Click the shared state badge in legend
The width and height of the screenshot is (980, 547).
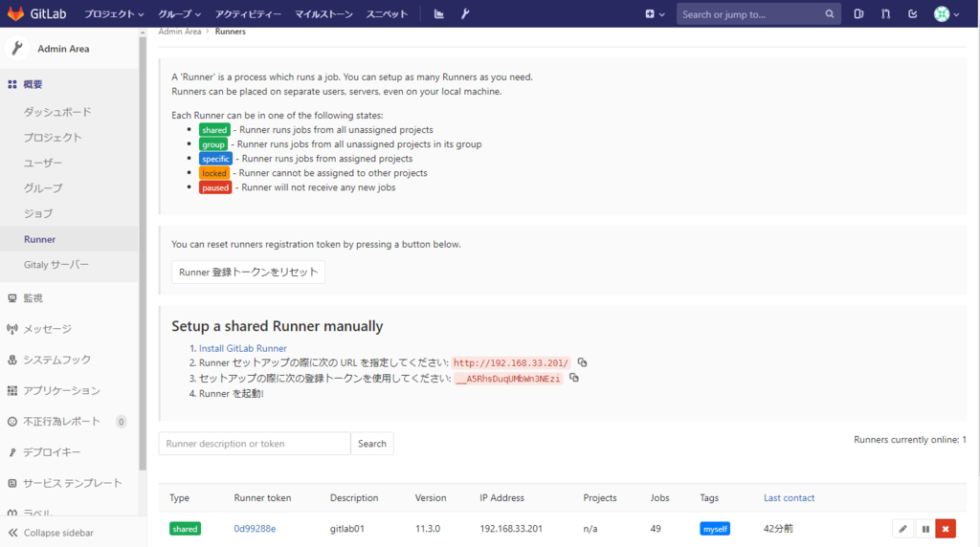point(214,130)
